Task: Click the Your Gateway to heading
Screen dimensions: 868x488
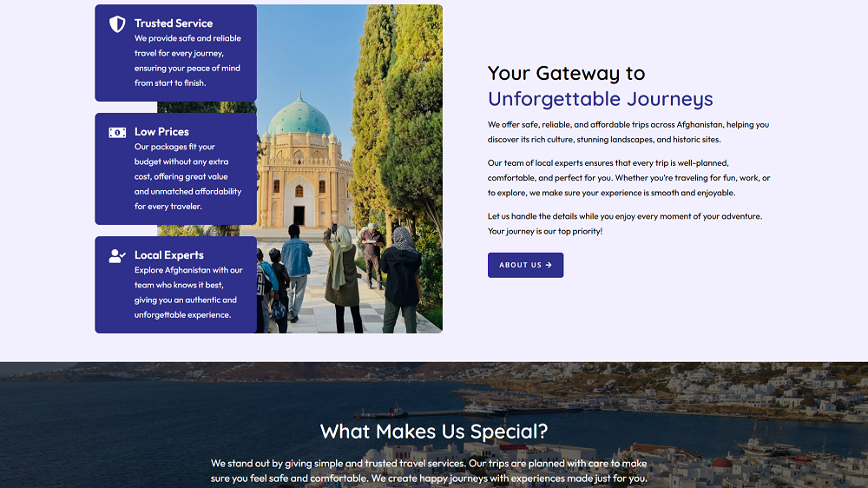Action: [566, 73]
